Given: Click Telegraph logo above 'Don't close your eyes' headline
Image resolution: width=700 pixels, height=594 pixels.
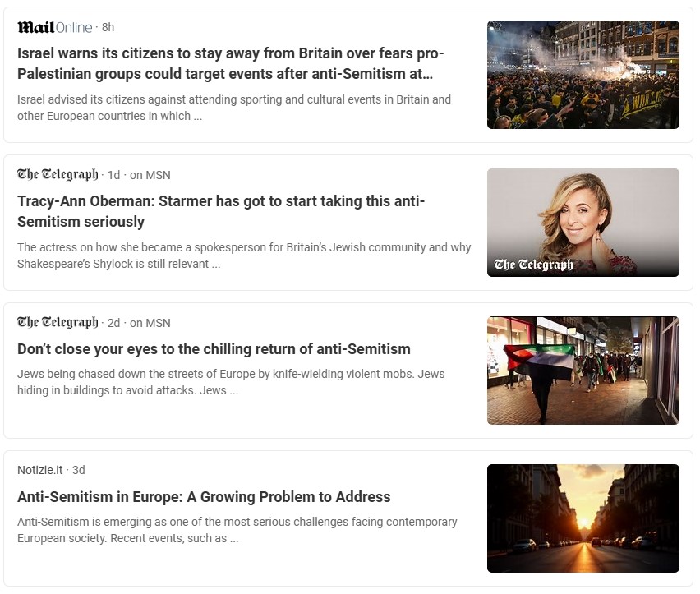Looking at the screenshot, I should [58, 323].
